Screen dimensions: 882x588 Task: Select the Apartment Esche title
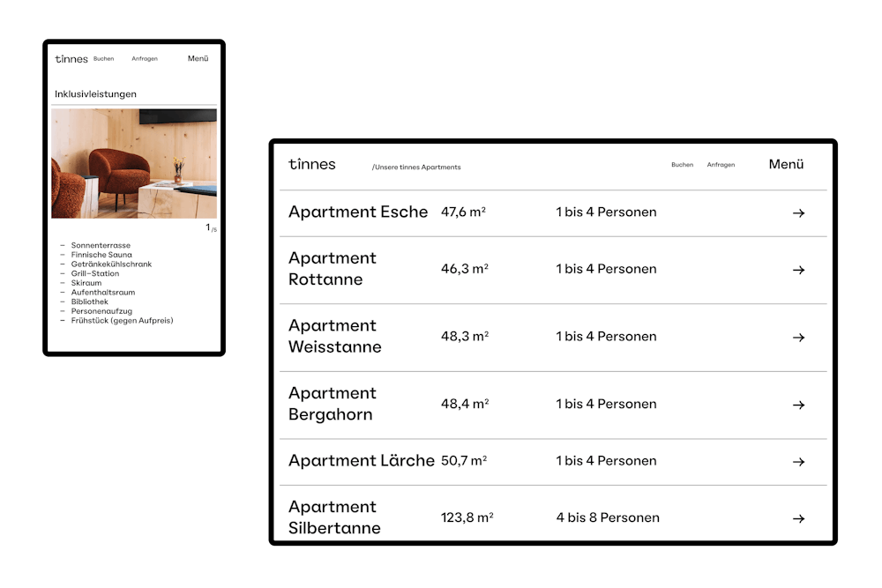tap(358, 212)
